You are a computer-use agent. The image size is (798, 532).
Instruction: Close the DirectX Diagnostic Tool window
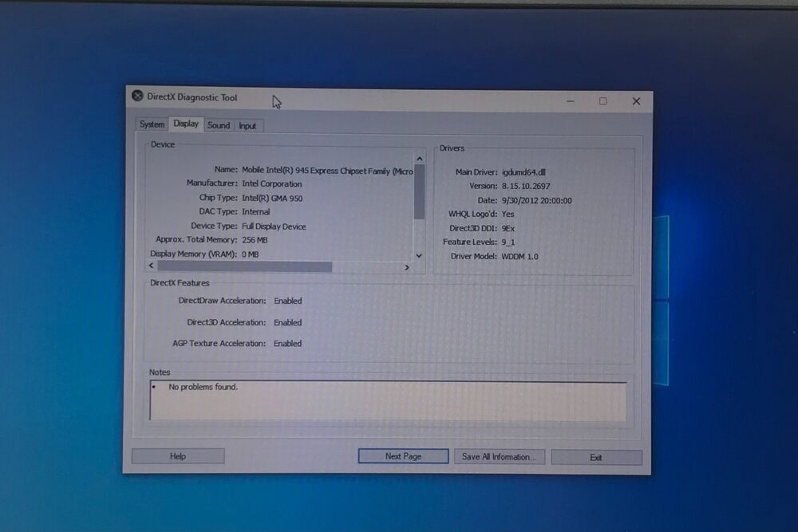[636, 101]
